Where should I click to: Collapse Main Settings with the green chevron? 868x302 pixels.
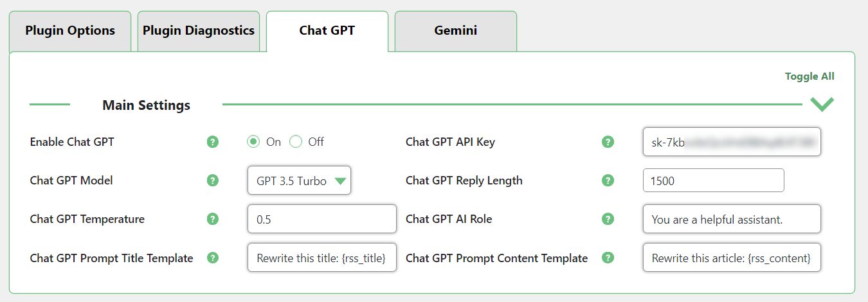pos(822,104)
